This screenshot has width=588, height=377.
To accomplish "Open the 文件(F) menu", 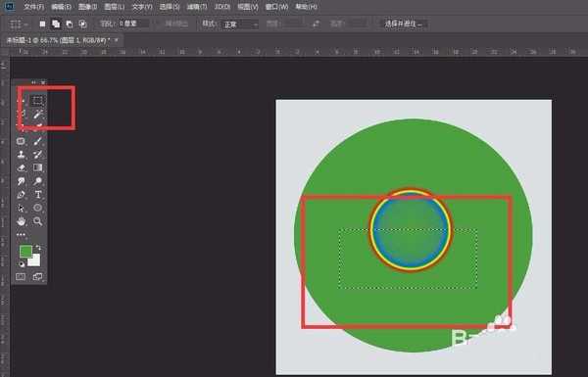I will click(33, 7).
